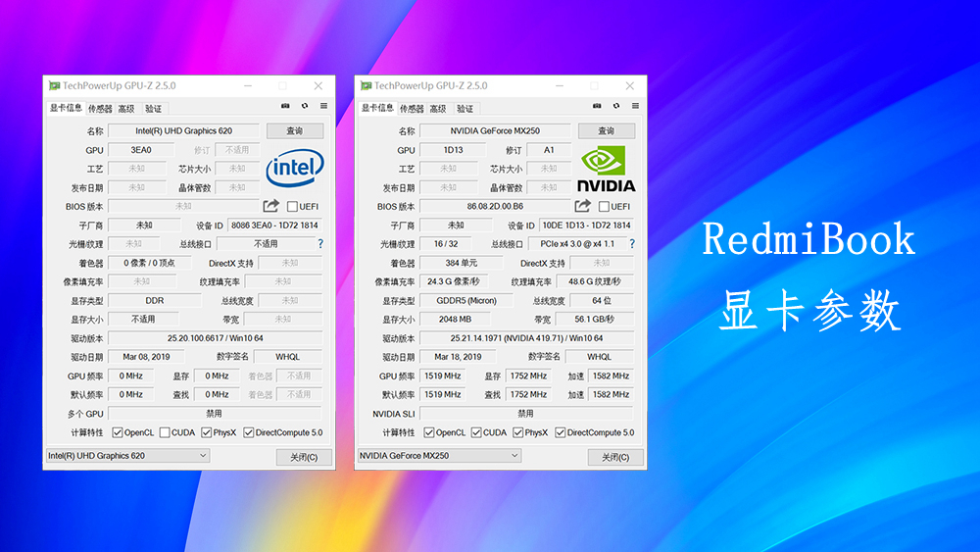Switch to 传感器 tab in Intel window
The image size is (980, 552).
coord(100,109)
